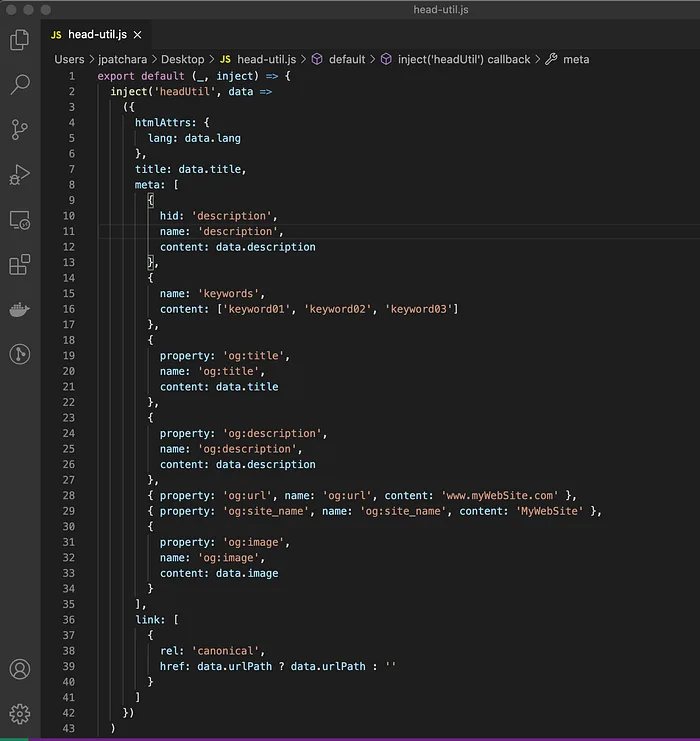Open the Users breadcrumb segment
Screen dimensions: 700x741
pyautogui.click(x=69, y=60)
